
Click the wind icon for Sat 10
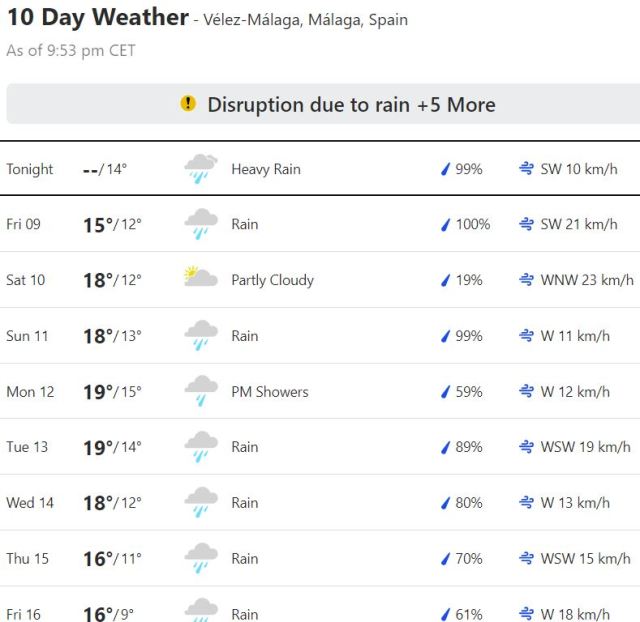[x=526, y=280]
